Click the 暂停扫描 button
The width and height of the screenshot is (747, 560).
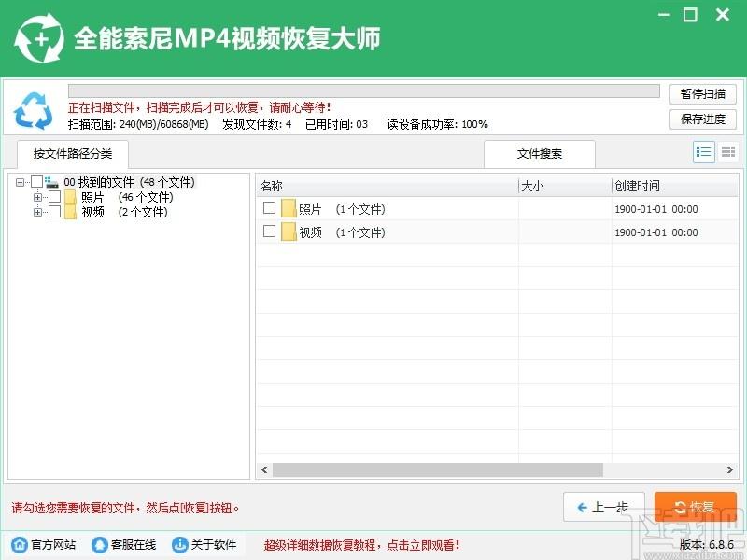tap(703, 94)
